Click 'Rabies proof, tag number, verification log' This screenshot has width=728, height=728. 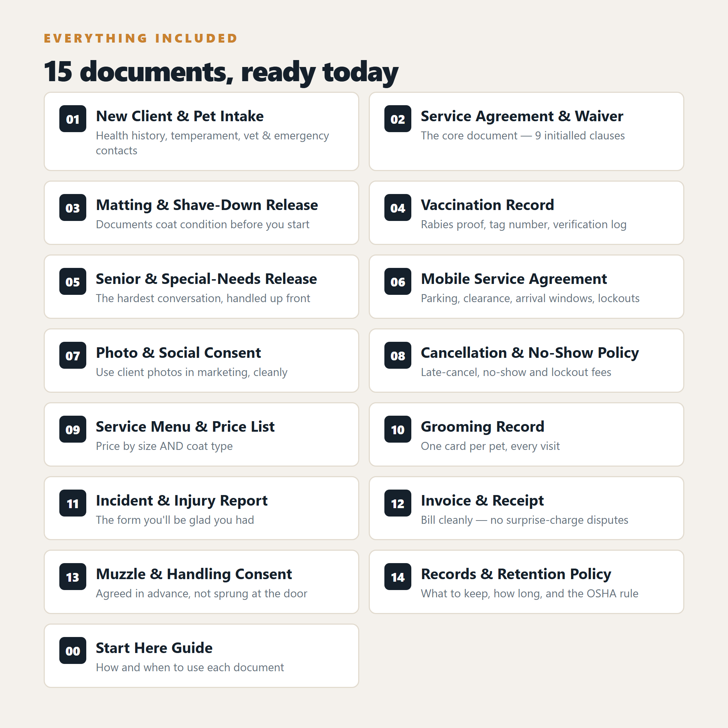(x=523, y=224)
